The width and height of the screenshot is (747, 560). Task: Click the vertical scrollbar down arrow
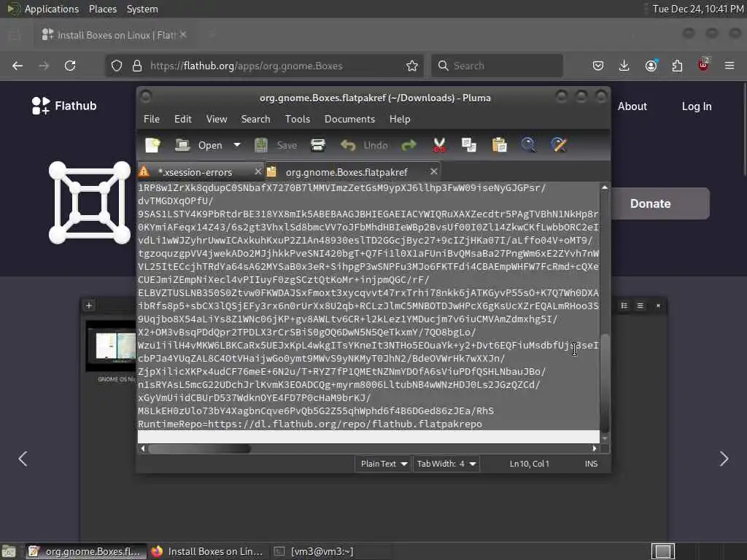pyautogui.click(x=605, y=438)
